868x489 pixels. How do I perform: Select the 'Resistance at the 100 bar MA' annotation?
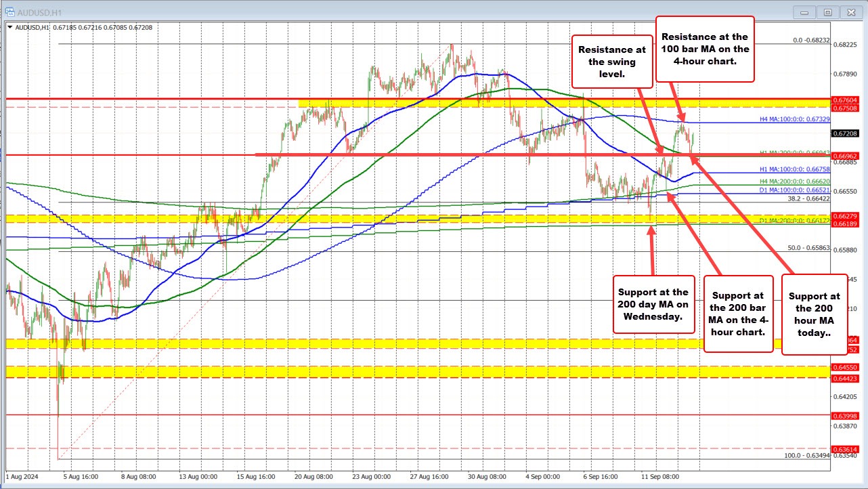[x=704, y=49]
